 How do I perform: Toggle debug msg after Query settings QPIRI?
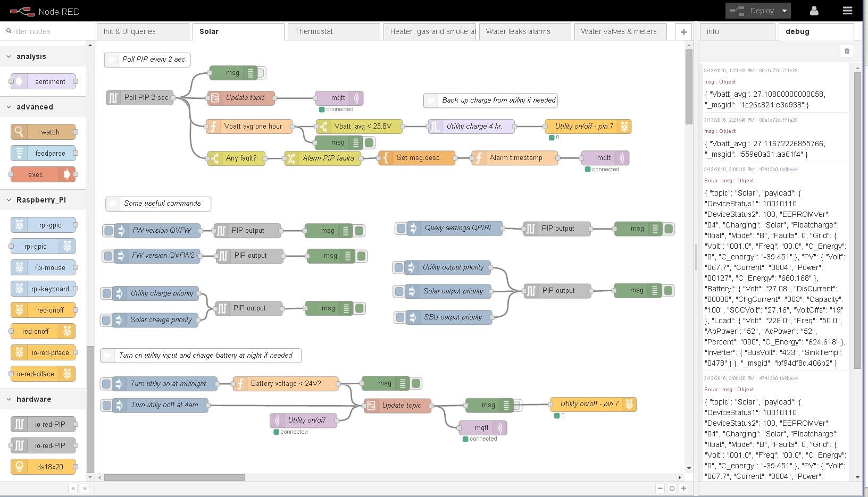(669, 229)
